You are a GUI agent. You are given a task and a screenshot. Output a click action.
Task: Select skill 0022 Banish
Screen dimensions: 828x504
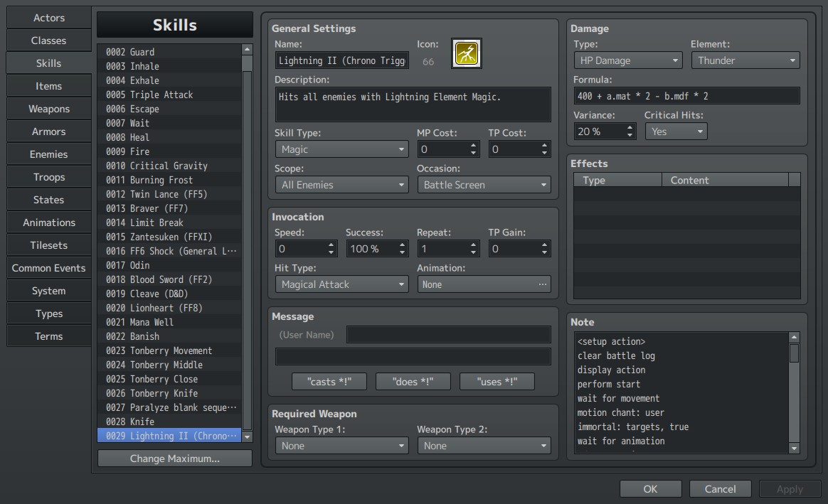pyautogui.click(x=169, y=336)
